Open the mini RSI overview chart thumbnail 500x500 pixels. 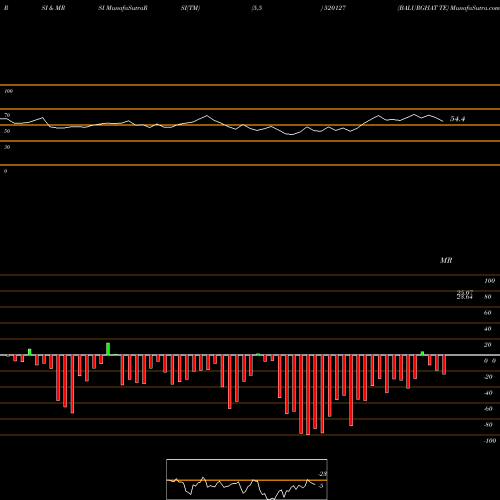coord(247,479)
